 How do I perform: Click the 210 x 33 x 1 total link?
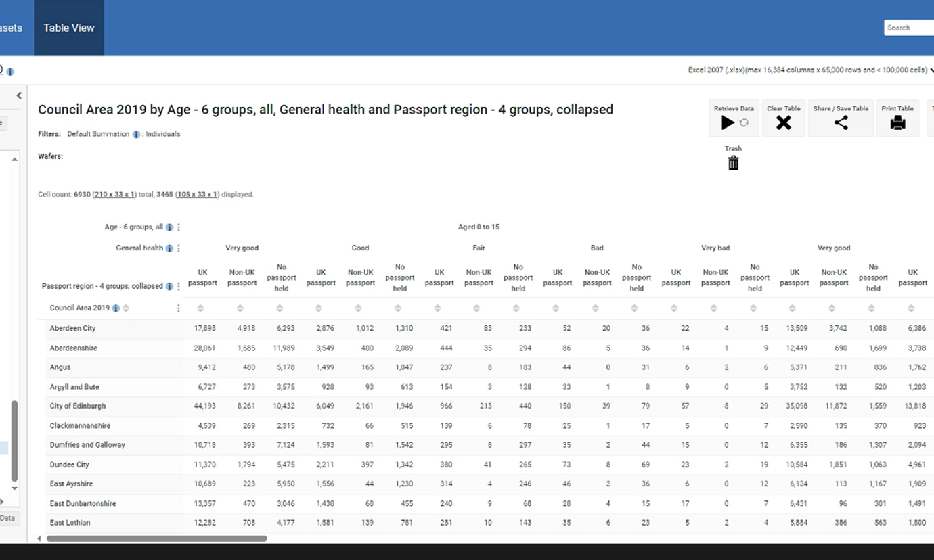(114, 195)
